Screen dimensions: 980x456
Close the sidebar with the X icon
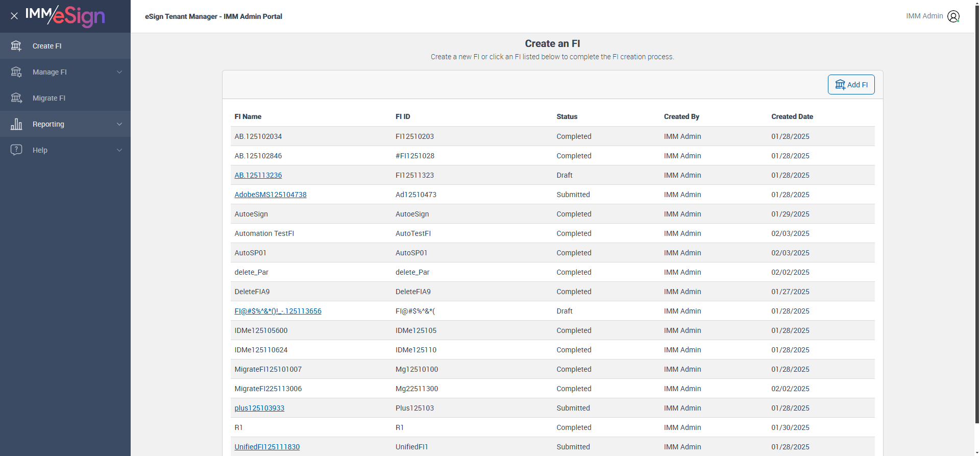pyautogui.click(x=14, y=16)
